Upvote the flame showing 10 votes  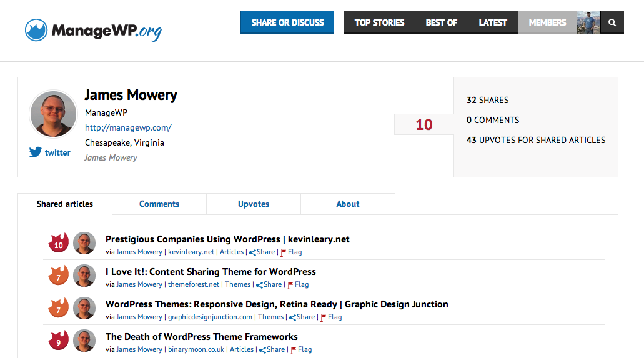(58, 242)
